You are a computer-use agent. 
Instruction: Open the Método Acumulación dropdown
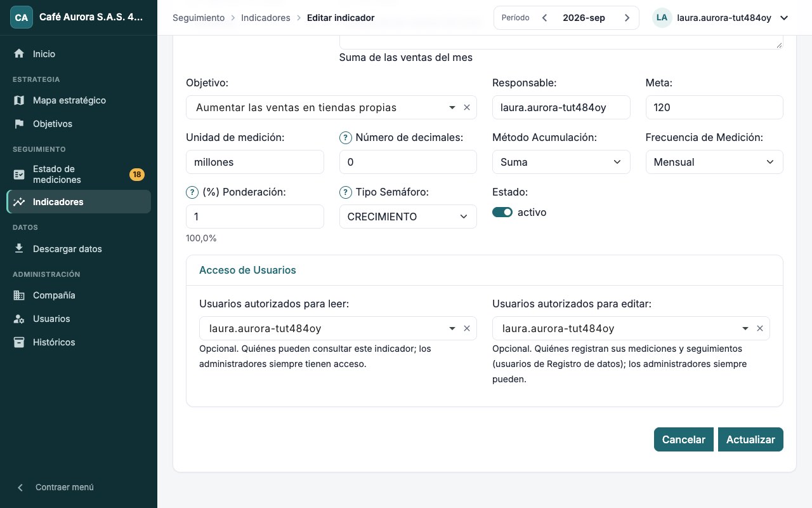pos(561,162)
